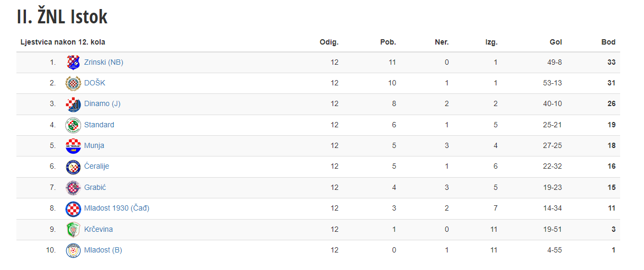Open the Zrinski (NB) team link

tap(104, 62)
